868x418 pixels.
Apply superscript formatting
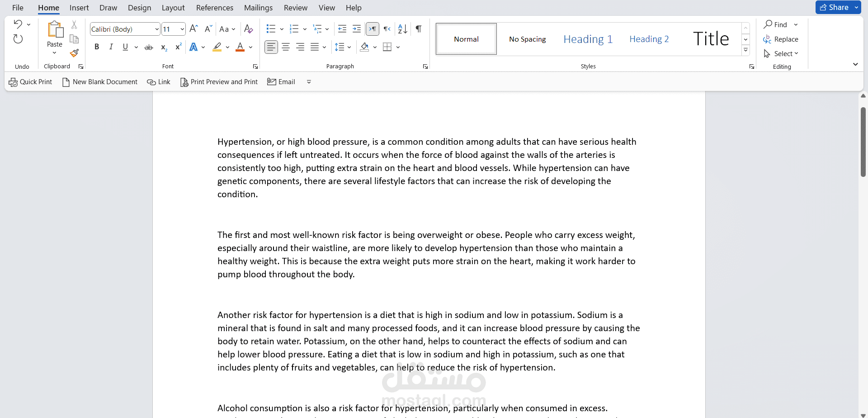click(179, 47)
